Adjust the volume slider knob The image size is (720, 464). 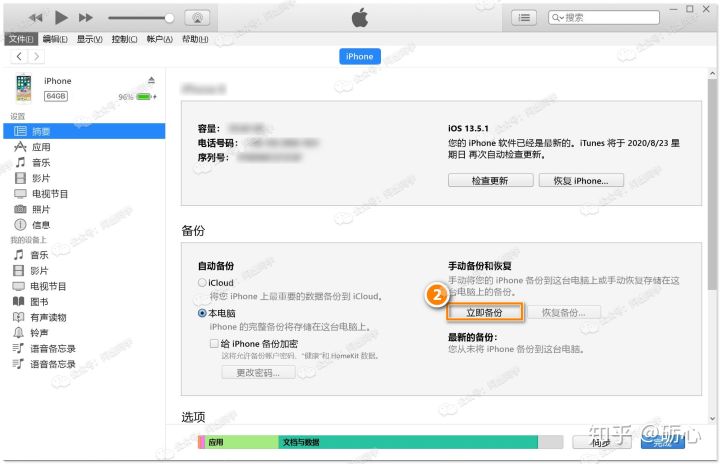point(169,18)
